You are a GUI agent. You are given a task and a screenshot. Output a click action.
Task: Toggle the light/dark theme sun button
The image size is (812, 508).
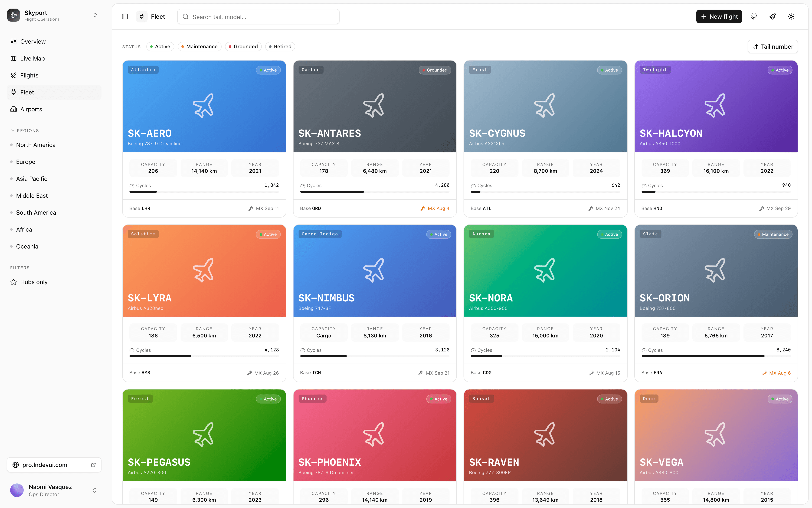791,17
